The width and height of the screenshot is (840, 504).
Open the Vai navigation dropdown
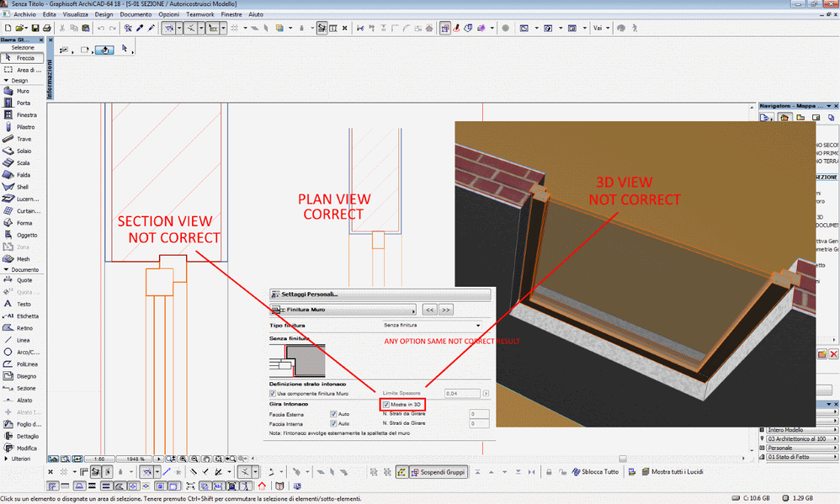tap(601, 28)
